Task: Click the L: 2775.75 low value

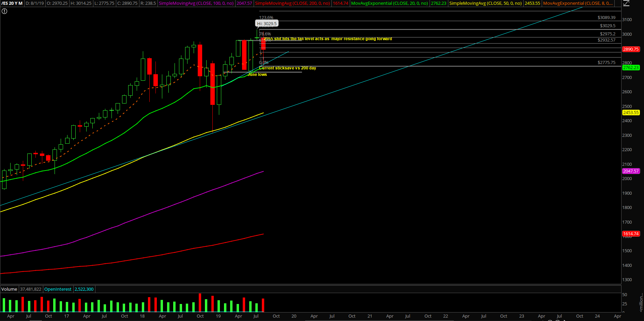Action: [104, 3]
